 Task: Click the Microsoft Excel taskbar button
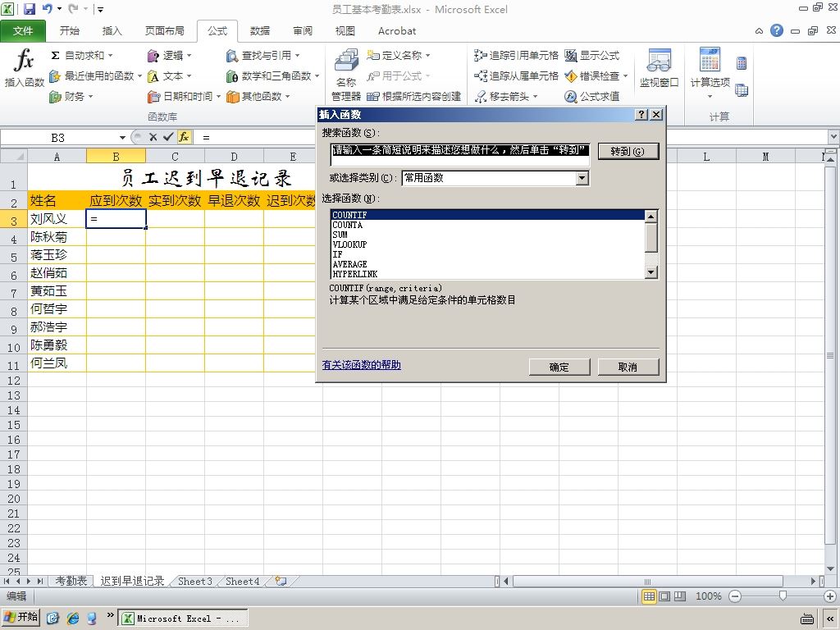(183, 619)
